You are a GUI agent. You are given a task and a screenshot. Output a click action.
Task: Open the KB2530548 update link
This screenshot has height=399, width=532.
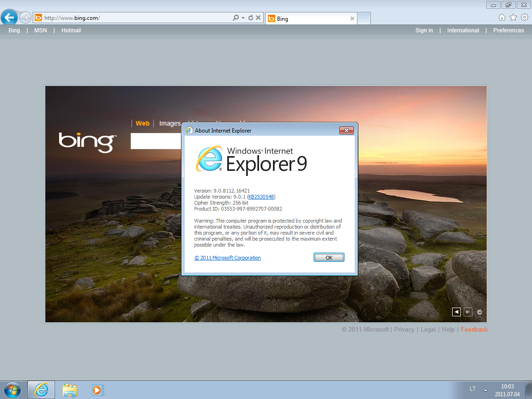click(x=261, y=197)
